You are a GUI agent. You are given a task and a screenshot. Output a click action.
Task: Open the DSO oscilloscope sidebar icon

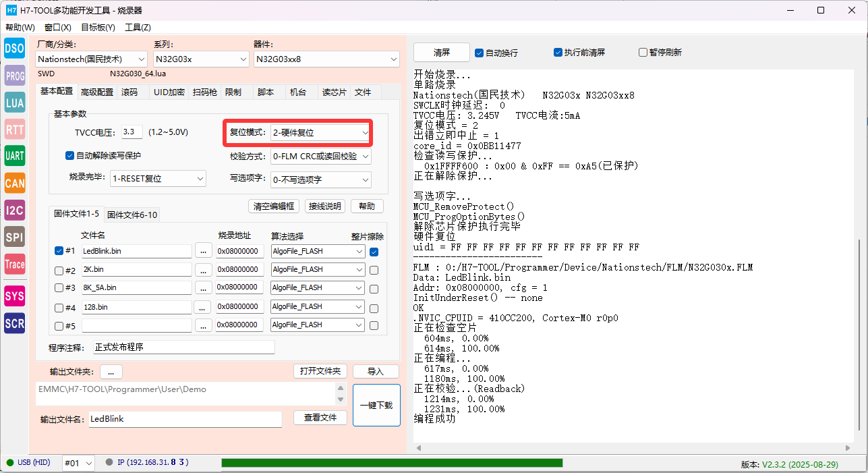[14, 49]
